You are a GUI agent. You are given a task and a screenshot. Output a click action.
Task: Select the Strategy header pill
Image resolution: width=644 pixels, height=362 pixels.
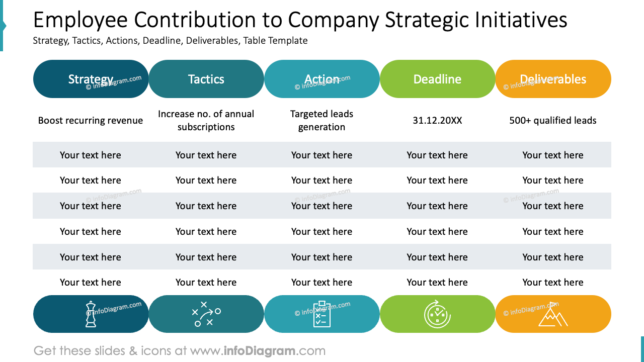(91, 79)
